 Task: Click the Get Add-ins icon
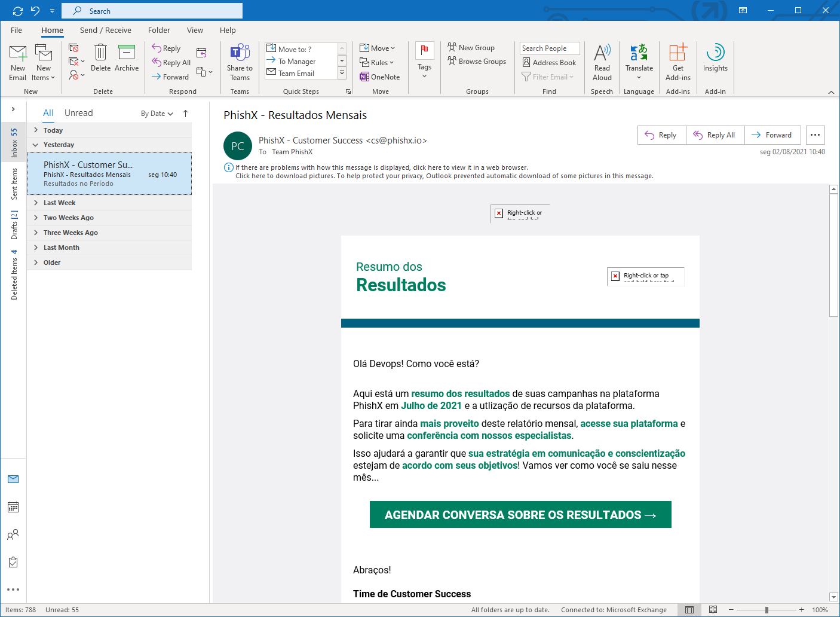coord(678,62)
